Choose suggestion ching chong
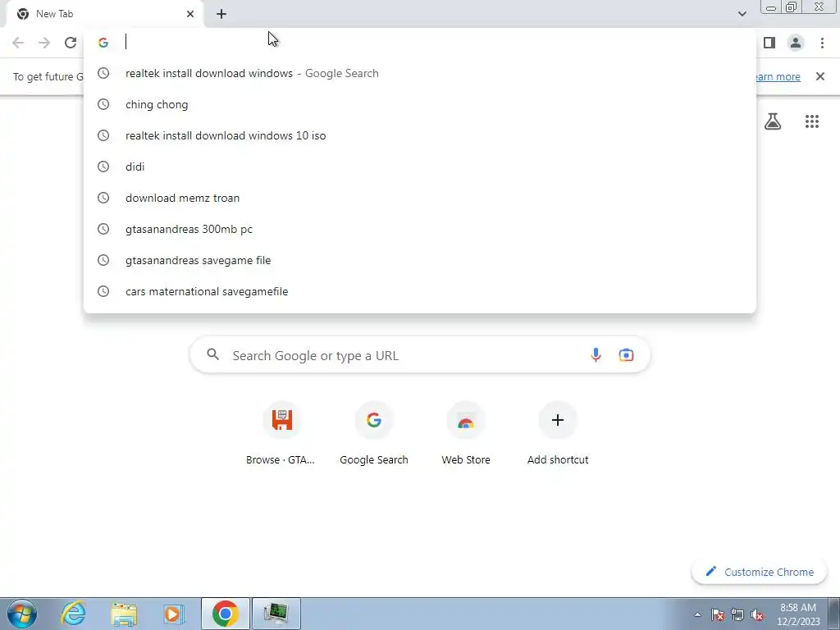The height and width of the screenshot is (630, 840). click(420, 104)
